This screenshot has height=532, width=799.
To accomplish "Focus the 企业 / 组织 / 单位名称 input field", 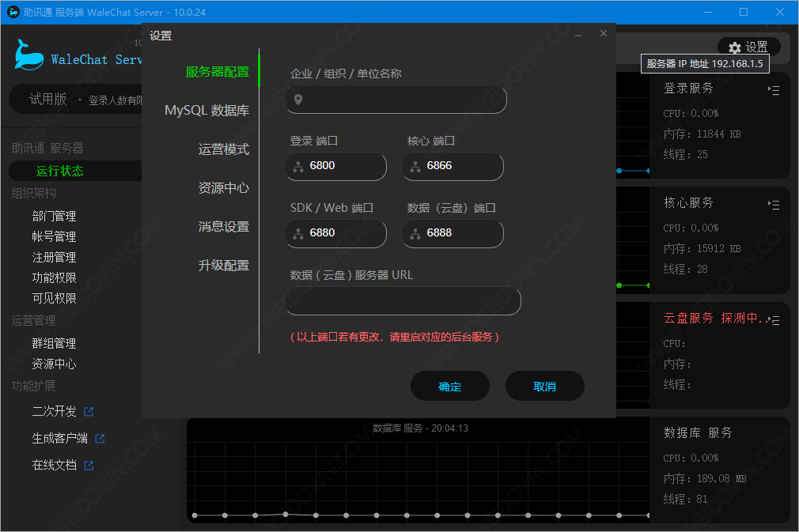I will coord(396,100).
